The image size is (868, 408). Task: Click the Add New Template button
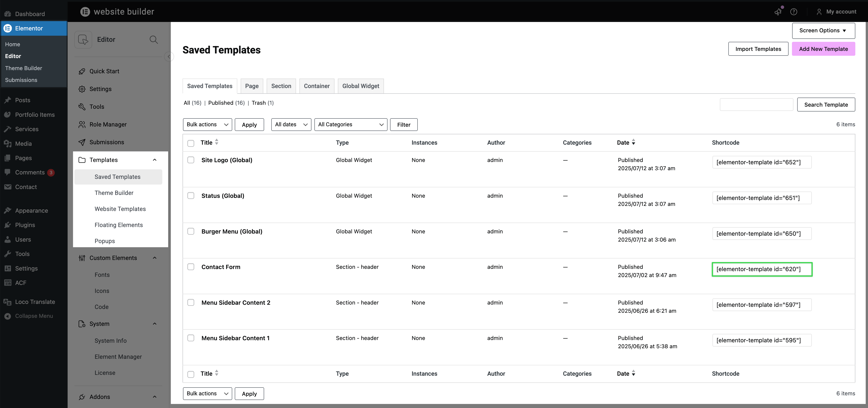[x=823, y=49]
